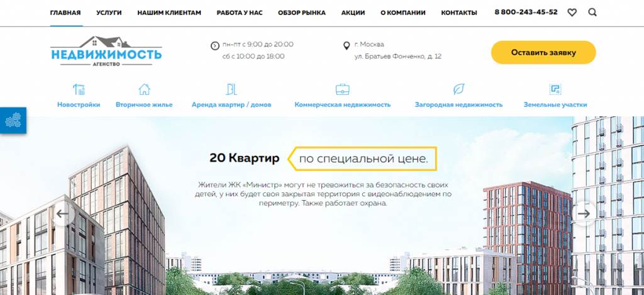Click the phone number 8 800-243-45-52
Screen dimensions: 644x295
click(x=526, y=13)
